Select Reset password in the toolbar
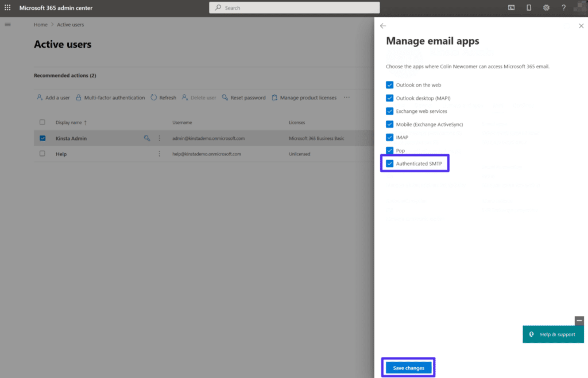 (x=243, y=98)
